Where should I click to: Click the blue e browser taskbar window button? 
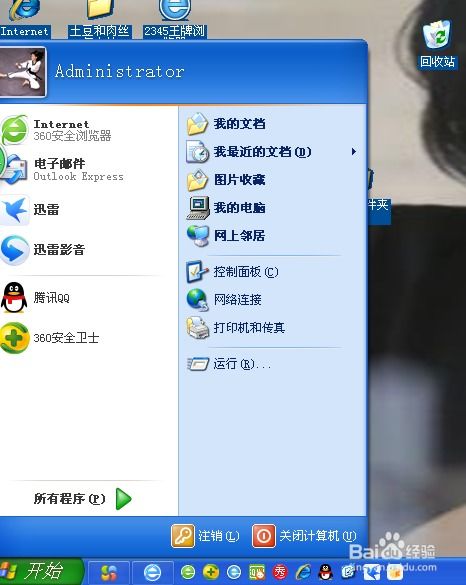click(153, 573)
